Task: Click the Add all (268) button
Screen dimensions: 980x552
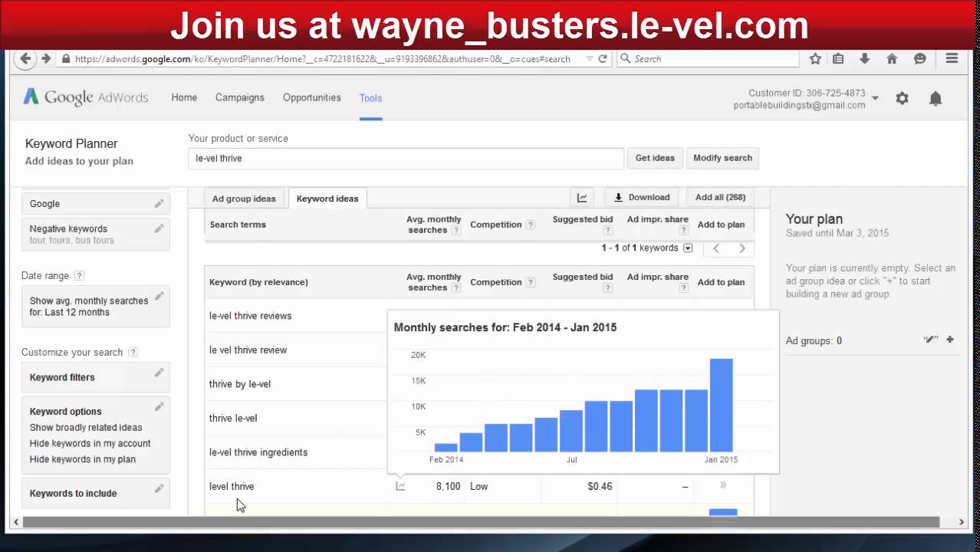Action: (x=720, y=198)
